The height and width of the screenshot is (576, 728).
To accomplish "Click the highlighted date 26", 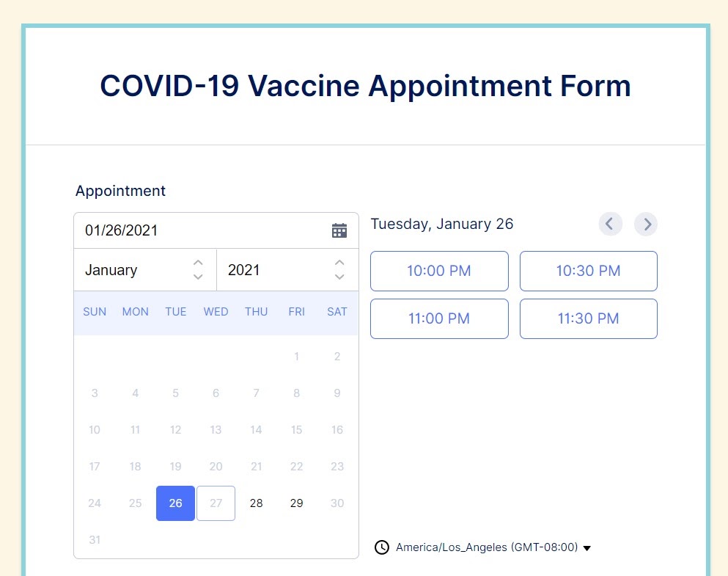I will coord(175,503).
